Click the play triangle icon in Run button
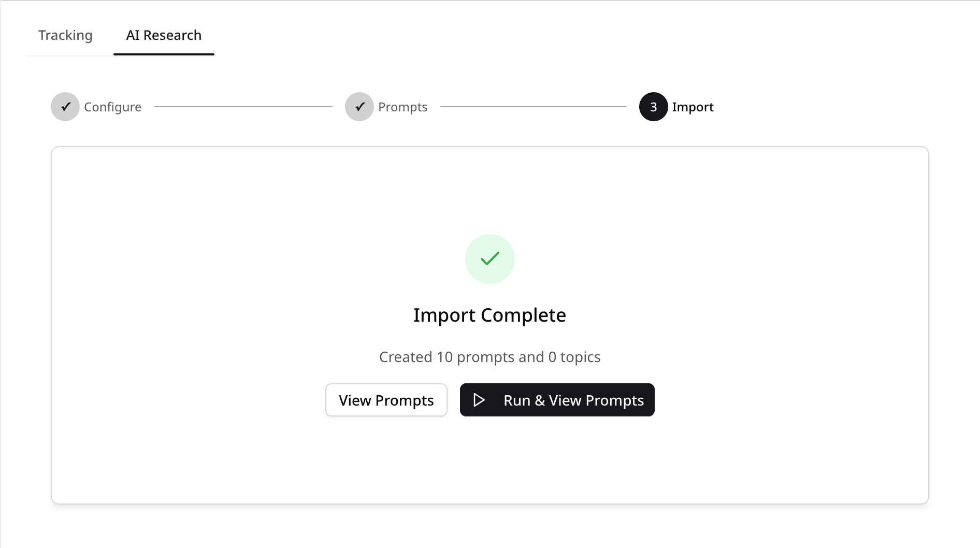Viewport: 980px width, 548px height. pyautogui.click(x=479, y=400)
